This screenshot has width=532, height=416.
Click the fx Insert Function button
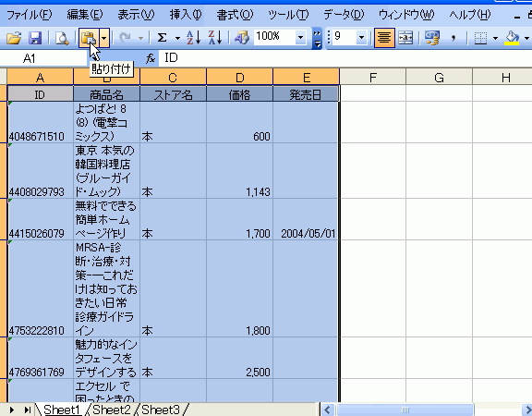coord(151,59)
